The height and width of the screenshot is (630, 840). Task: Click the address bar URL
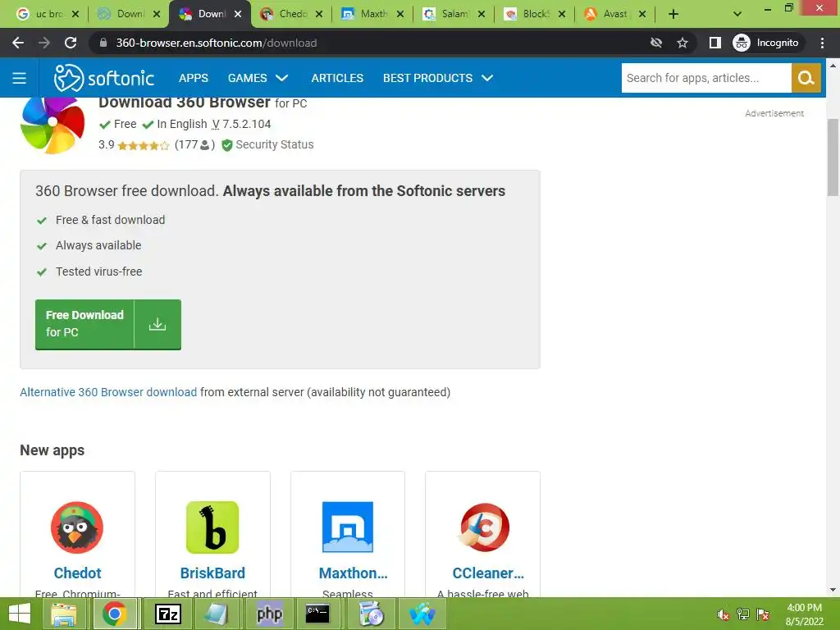[217, 43]
